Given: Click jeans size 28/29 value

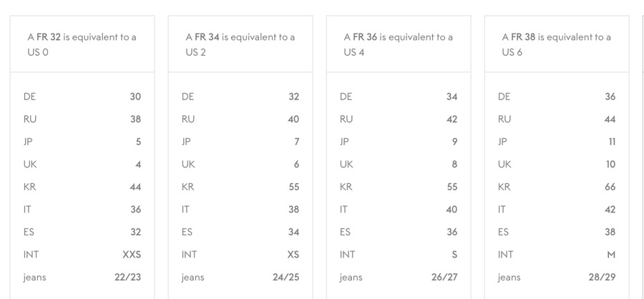Looking at the screenshot, I should pyautogui.click(x=602, y=278).
